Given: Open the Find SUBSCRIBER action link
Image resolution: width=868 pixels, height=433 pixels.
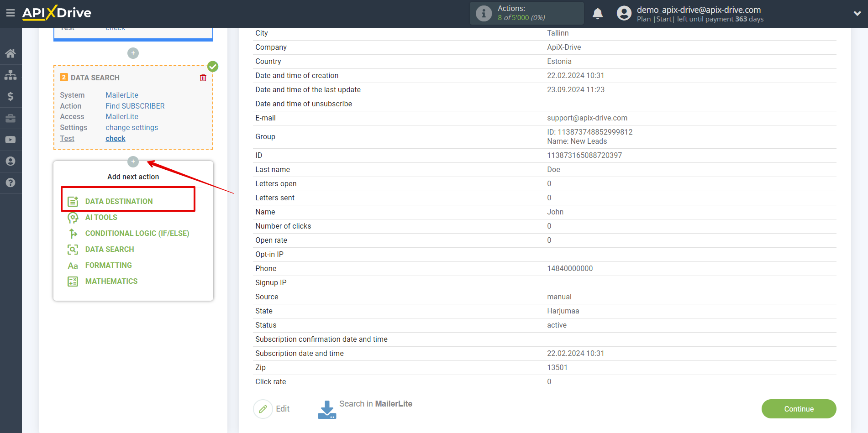Looking at the screenshot, I should 135,106.
